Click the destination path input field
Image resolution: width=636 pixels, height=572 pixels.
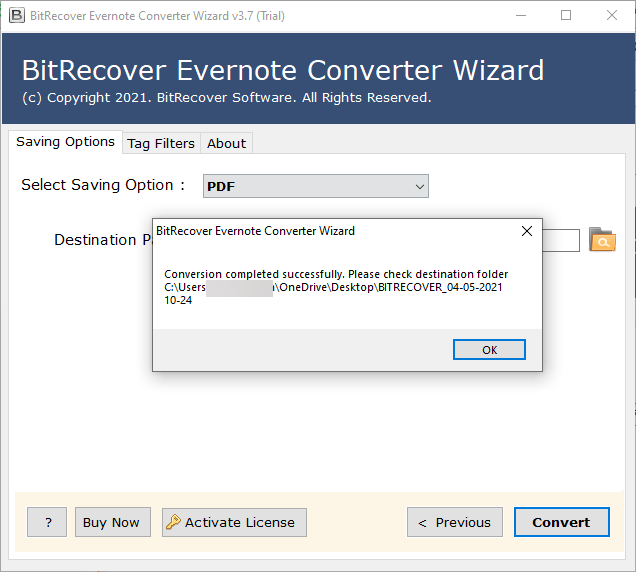point(561,240)
